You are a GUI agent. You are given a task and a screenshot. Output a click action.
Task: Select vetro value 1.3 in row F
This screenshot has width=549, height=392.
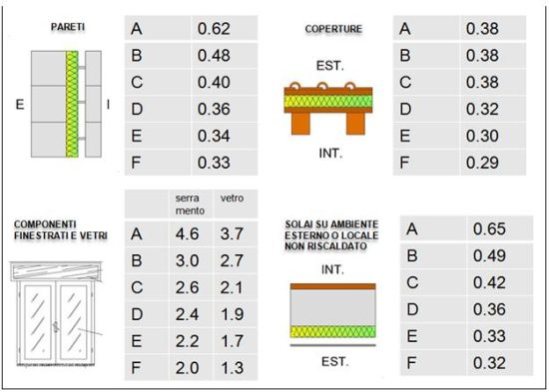click(x=232, y=368)
